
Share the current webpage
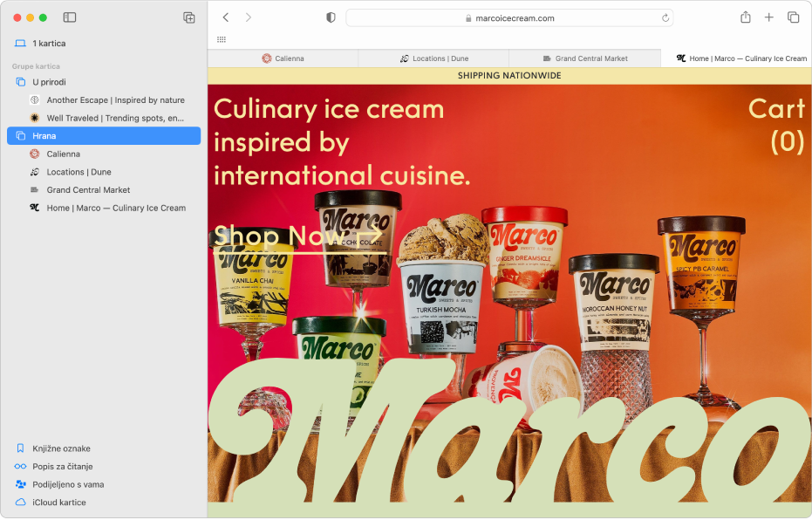click(x=746, y=17)
